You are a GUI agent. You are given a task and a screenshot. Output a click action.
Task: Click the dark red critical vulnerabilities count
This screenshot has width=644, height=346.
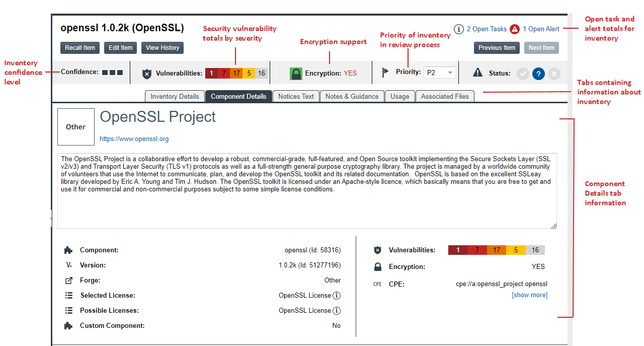(211, 74)
